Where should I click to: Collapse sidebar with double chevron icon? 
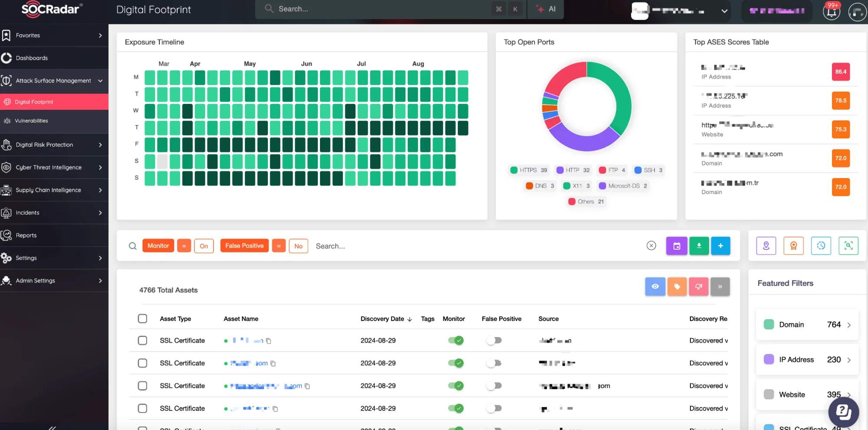tap(52, 427)
